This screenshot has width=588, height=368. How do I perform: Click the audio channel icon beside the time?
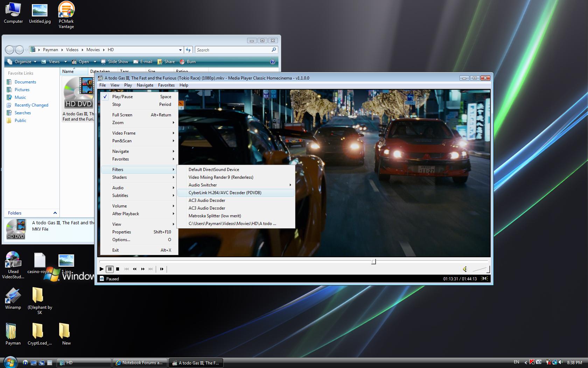(x=485, y=279)
